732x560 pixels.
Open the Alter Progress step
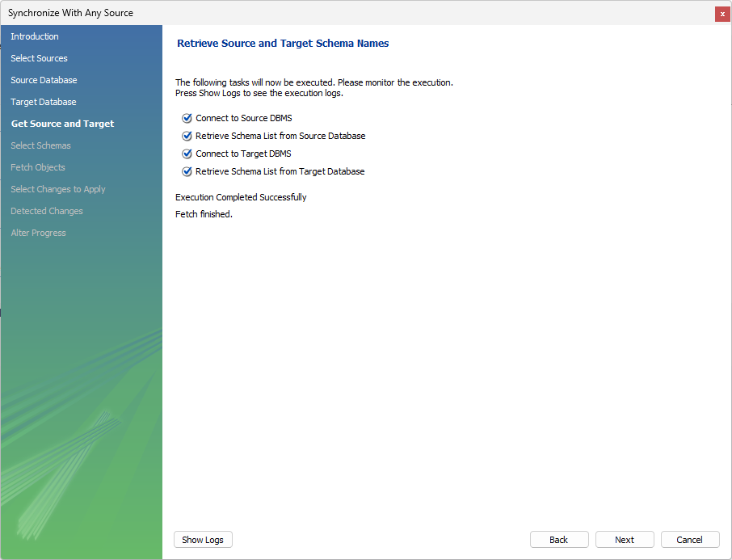pyautogui.click(x=38, y=233)
